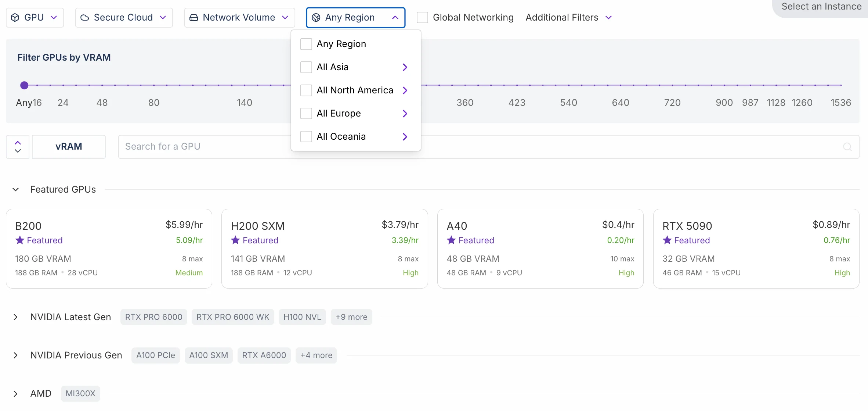Image resolution: width=868 pixels, height=411 pixels.
Task: Check the All Europe checkbox
Action: pyautogui.click(x=306, y=114)
